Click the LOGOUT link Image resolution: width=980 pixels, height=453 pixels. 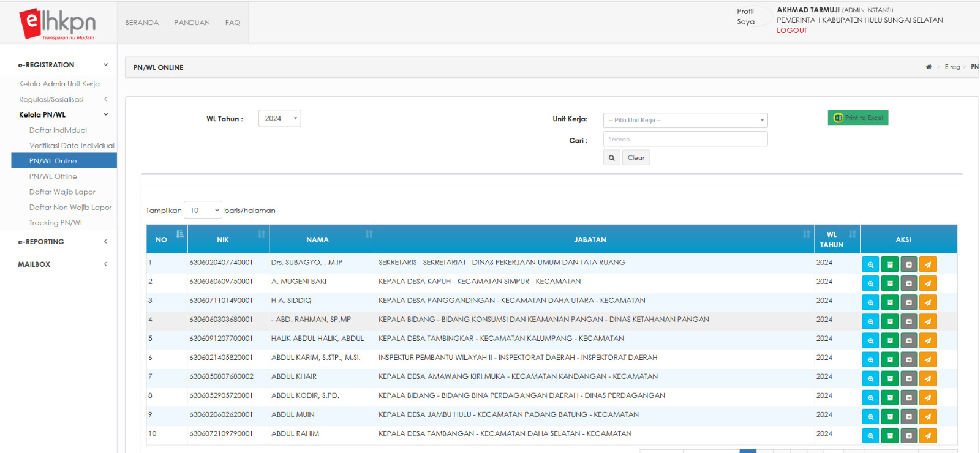791,31
